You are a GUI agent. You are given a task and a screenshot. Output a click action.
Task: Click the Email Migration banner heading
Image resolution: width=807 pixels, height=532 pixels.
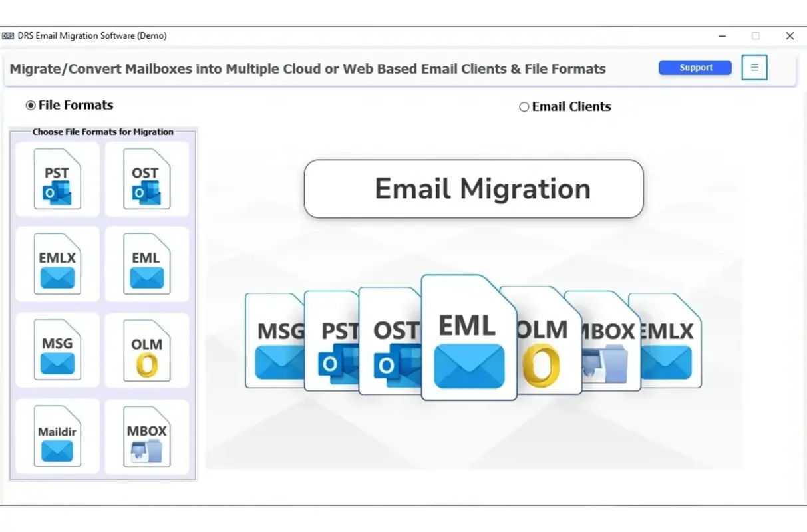coord(473,189)
